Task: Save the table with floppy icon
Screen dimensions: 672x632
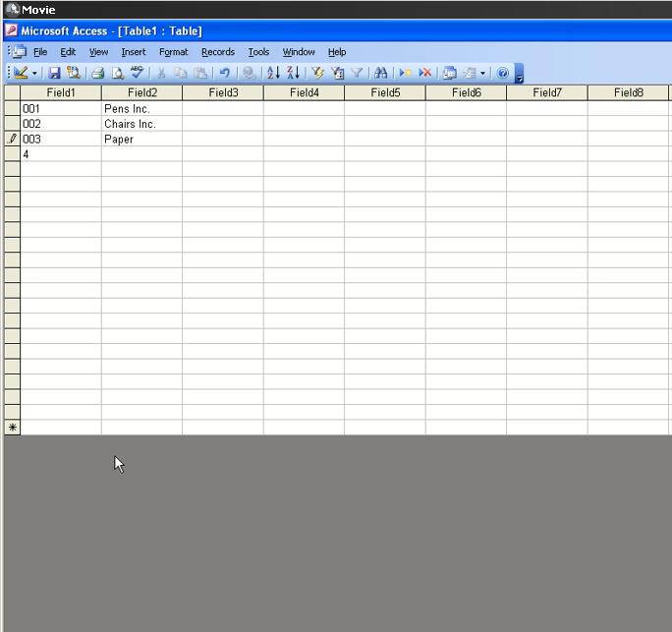Action: coord(54,73)
